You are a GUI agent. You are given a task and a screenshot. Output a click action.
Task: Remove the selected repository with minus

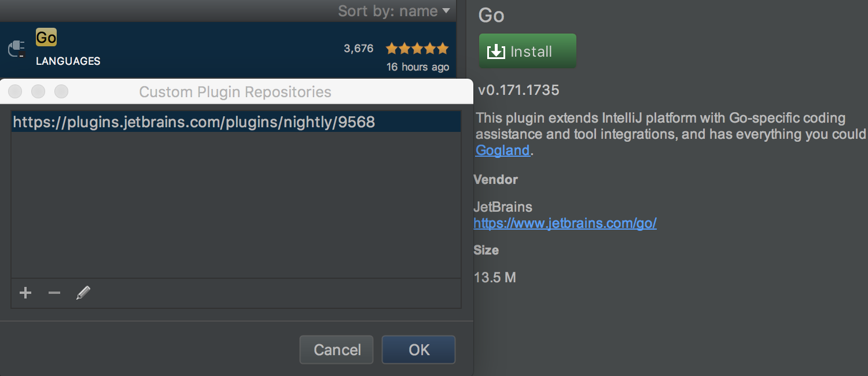(x=54, y=293)
